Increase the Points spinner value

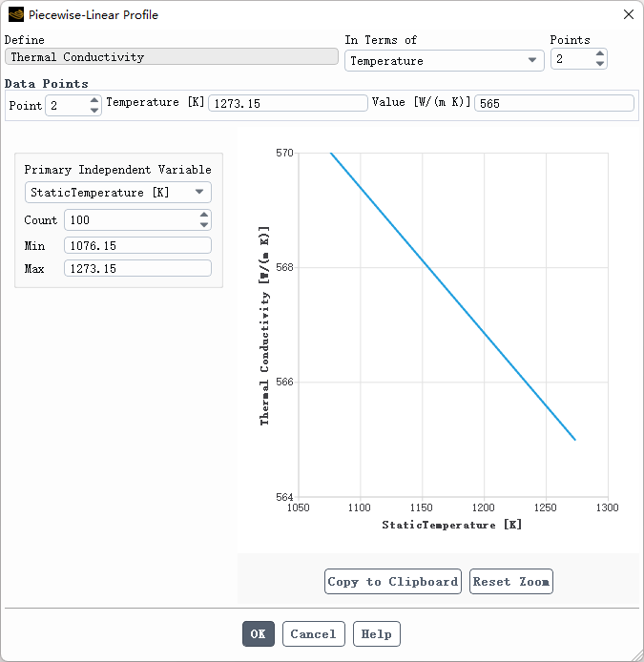coord(600,54)
